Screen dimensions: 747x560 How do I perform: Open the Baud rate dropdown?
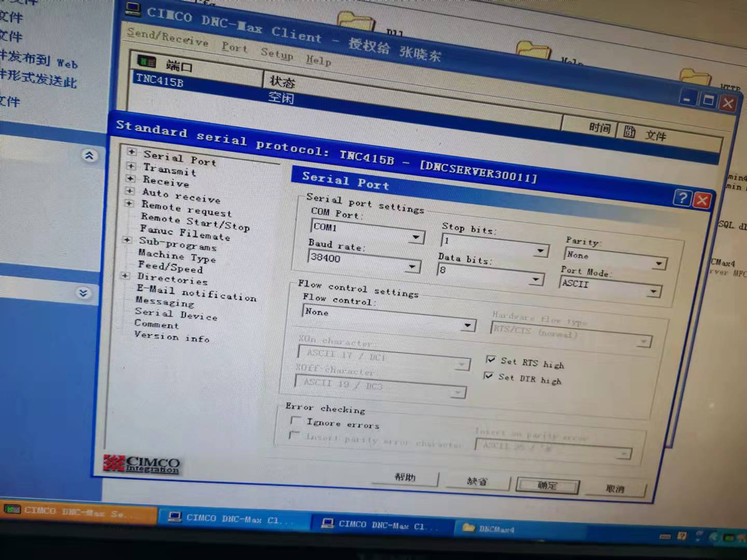(x=411, y=267)
